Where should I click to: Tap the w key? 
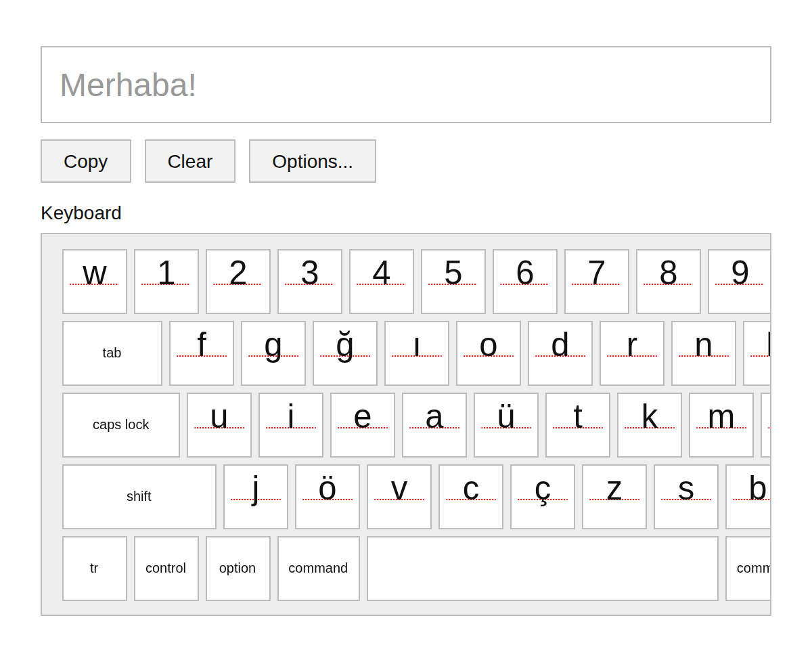click(x=95, y=282)
